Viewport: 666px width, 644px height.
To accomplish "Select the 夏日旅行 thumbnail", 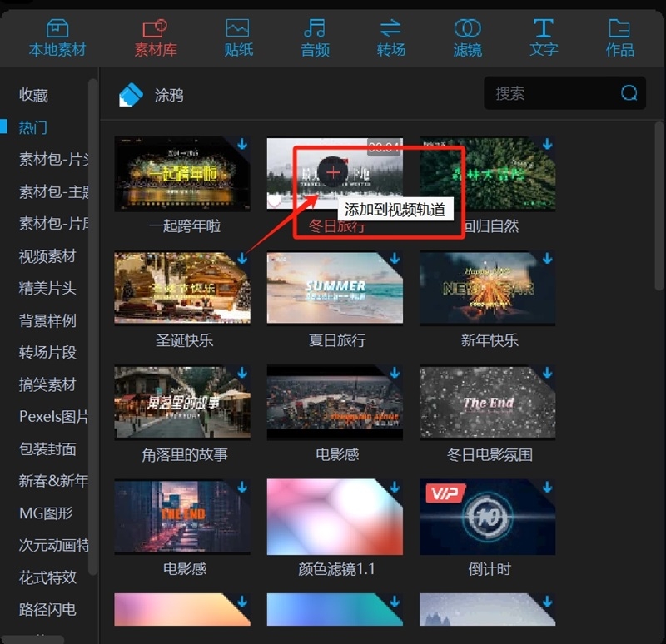I will (335, 288).
